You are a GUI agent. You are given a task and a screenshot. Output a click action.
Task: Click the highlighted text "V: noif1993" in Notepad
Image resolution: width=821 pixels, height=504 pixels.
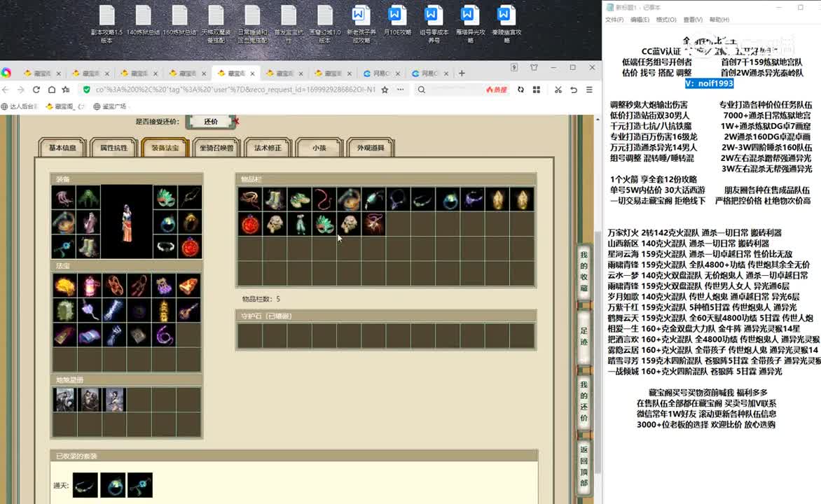click(709, 83)
